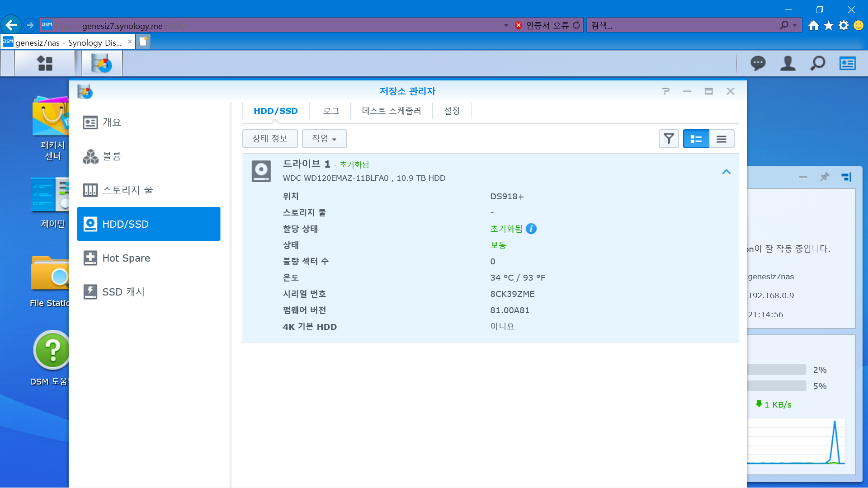Click the drive 1 disk icon

[261, 171]
